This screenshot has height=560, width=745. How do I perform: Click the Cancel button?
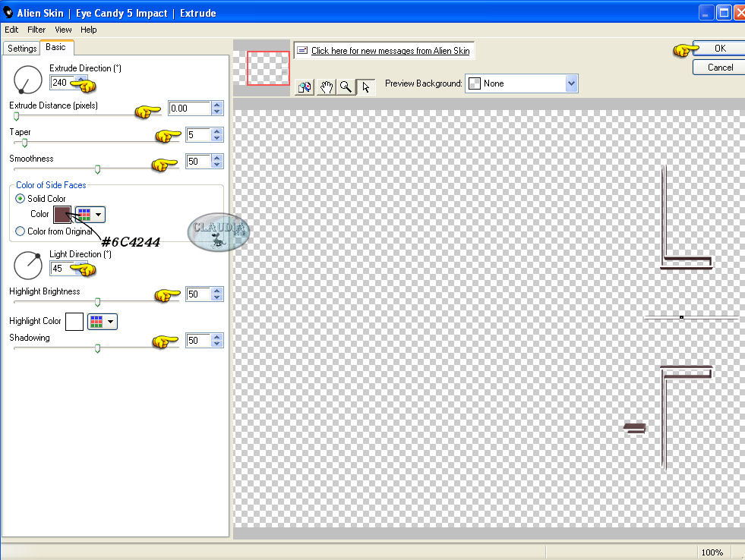pyautogui.click(x=719, y=68)
